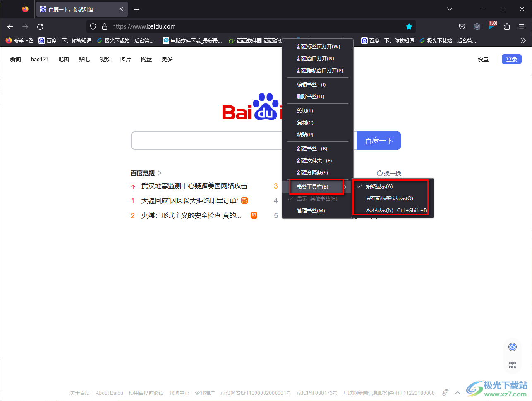Open 西西软件园 bookmark in toolbar
532x401 pixels.
(255, 41)
